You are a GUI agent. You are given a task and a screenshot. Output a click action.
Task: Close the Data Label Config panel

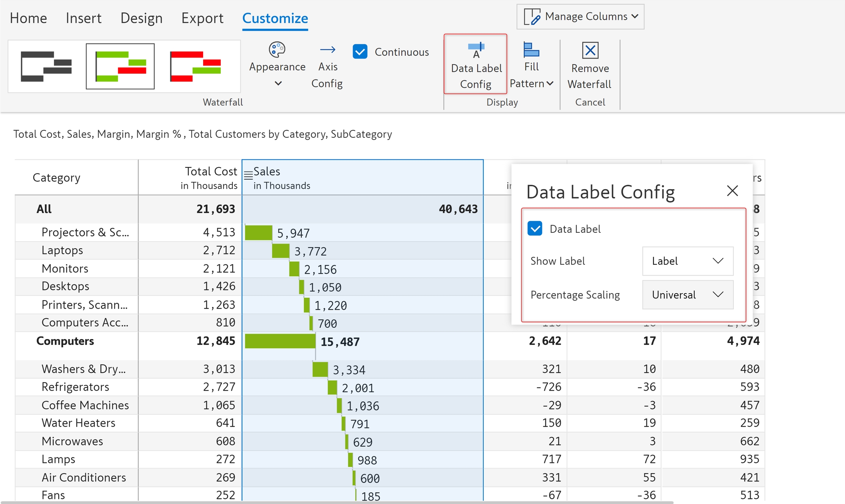pos(732,191)
